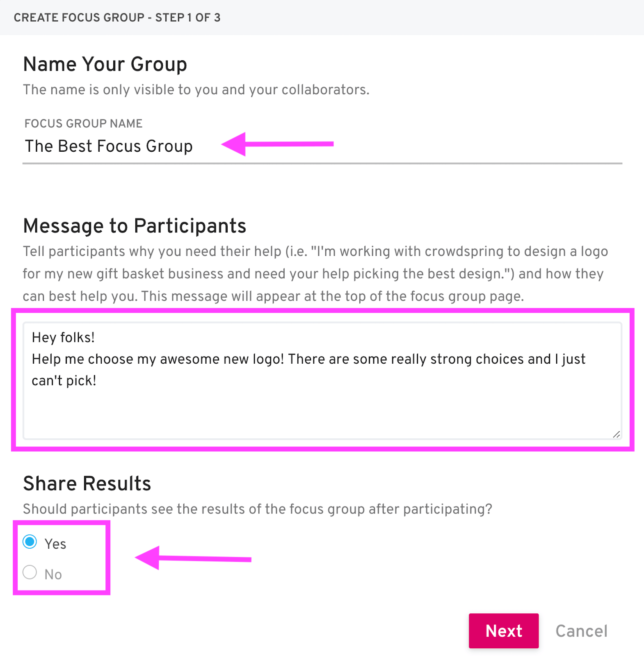Select the Yes radio button
Image resolution: width=644 pixels, height=661 pixels.
click(29, 542)
